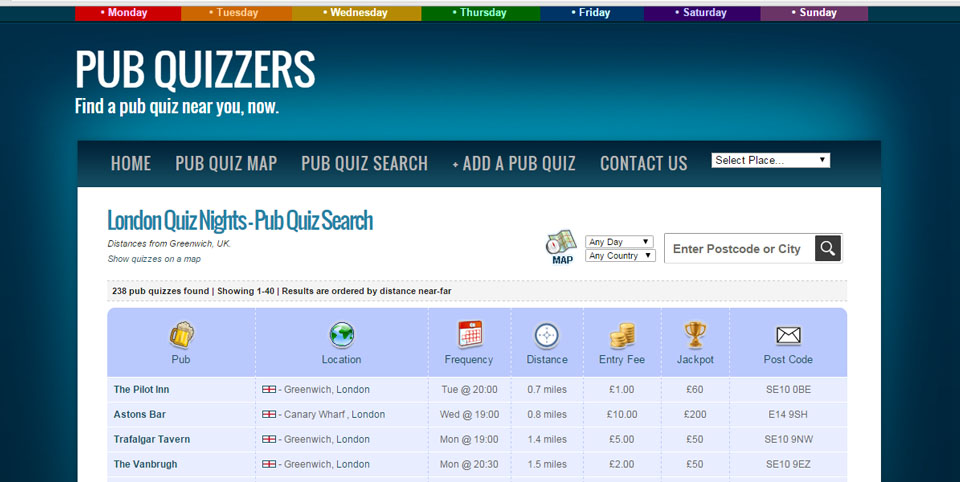Viewport: 960px width, 482px height.
Task: Click the trophy Jackpot column icon
Action: [695, 335]
